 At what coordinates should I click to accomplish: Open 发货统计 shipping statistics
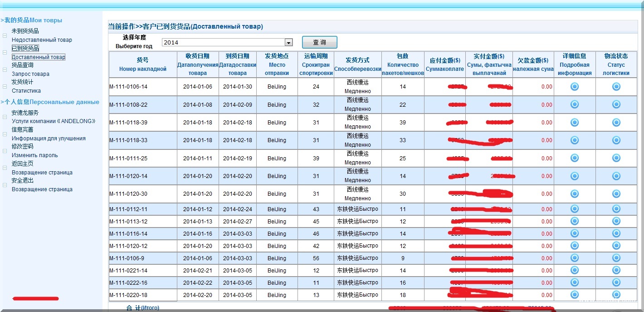pyautogui.click(x=23, y=82)
